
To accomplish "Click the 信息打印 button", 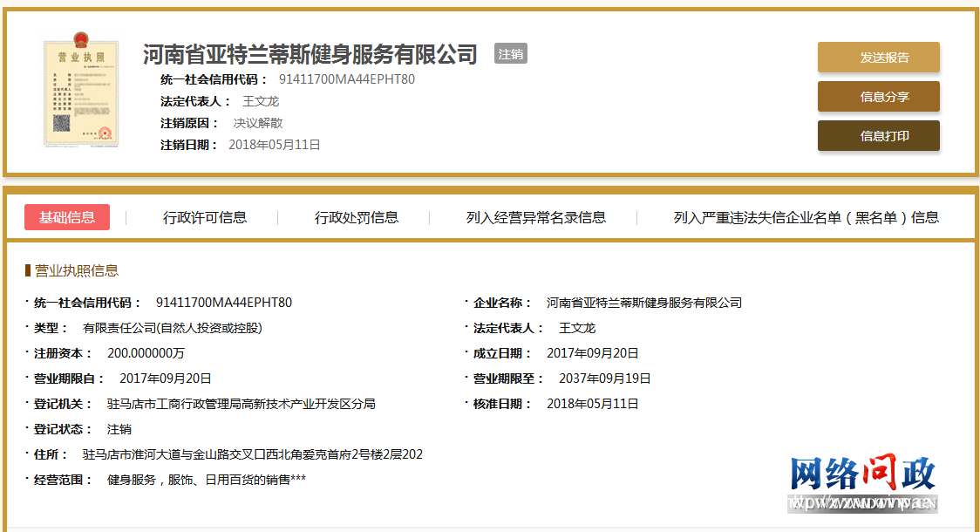I will pyautogui.click(x=878, y=136).
